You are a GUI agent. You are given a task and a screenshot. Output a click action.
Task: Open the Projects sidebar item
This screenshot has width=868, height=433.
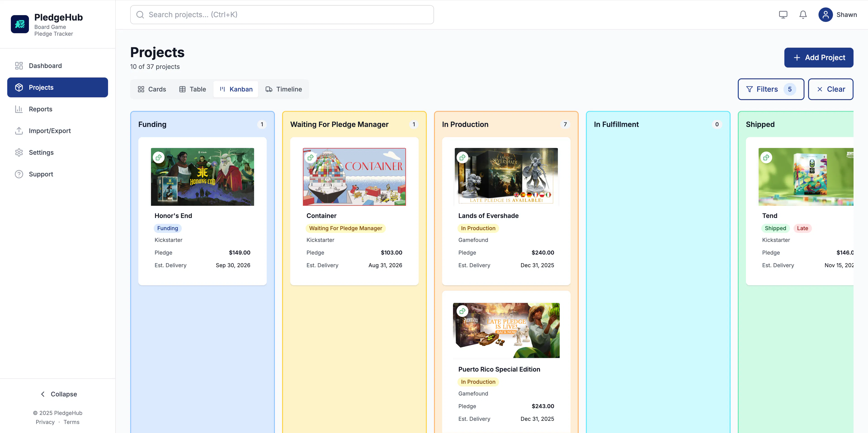[x=58, y=88]
